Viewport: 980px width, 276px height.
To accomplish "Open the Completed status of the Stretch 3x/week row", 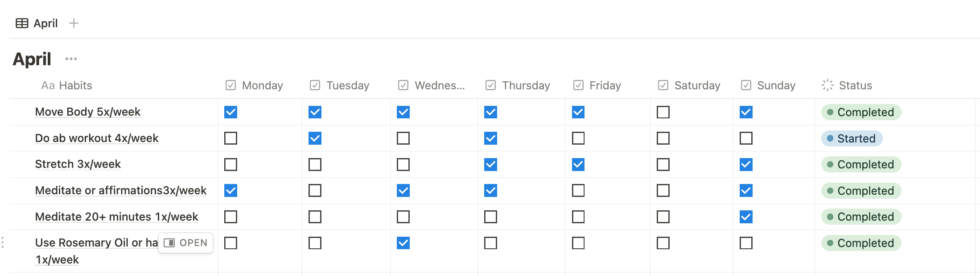I will pos(861,164).
